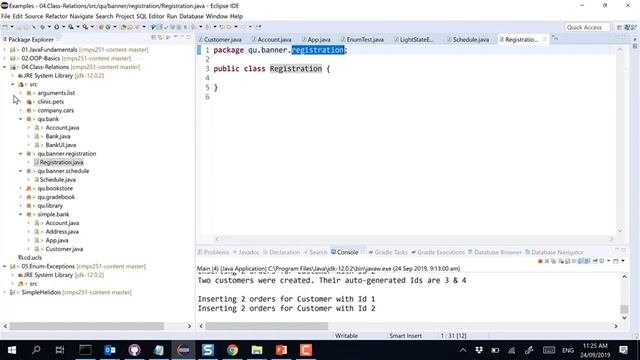Image resolution: width=640 pixels, height=360 pixels.
Task: Toggle Pin Console button
Action: click(595, 261)
